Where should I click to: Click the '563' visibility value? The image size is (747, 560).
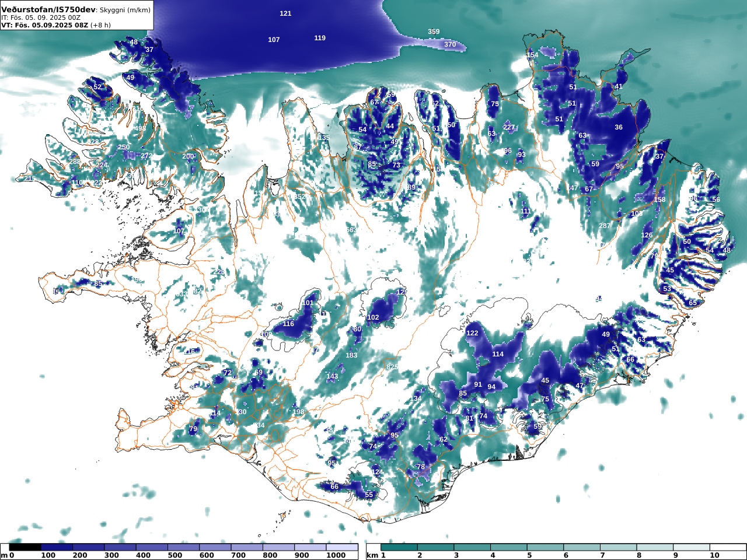351,230
